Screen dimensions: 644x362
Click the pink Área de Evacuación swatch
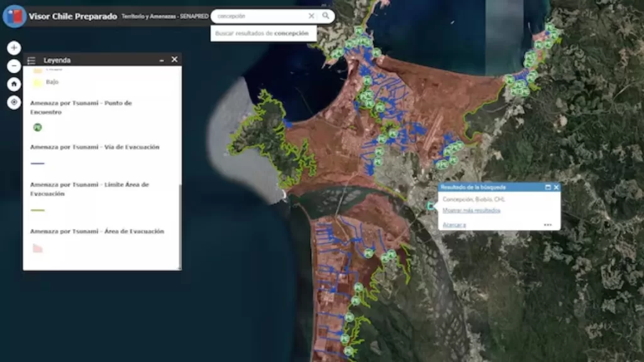tap(38, 248)
